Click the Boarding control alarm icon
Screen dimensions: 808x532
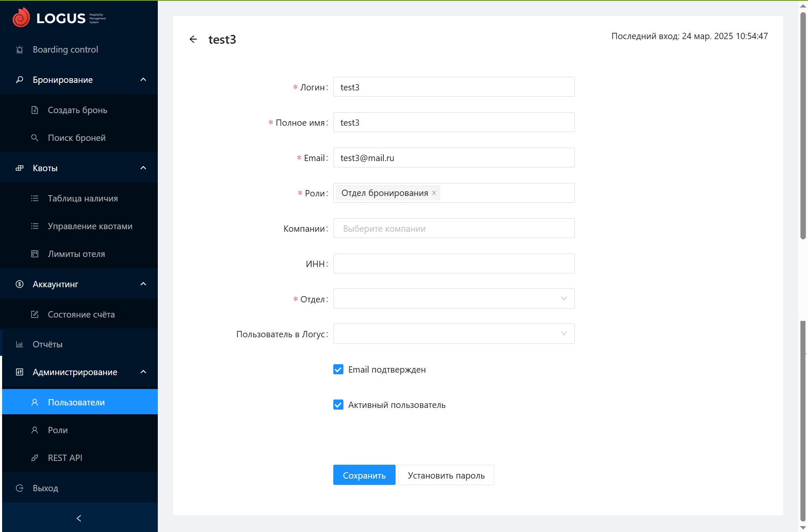pos(19,50)
